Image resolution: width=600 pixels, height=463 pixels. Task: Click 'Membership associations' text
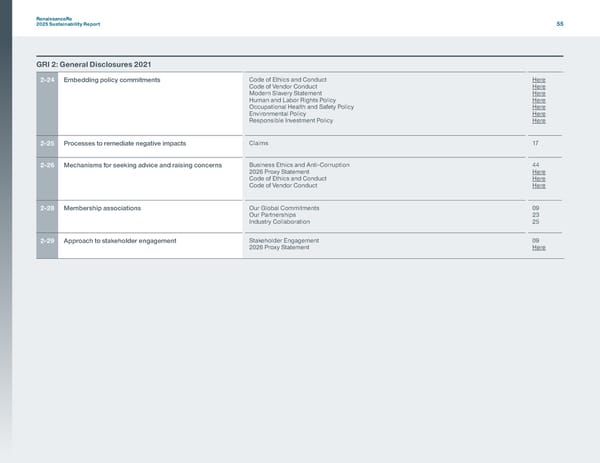102,208
